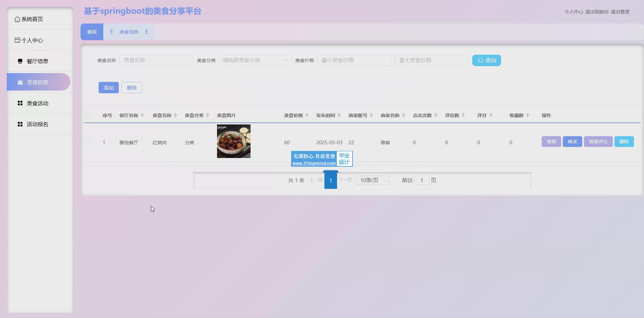Sort by 美食价格 column arrows
Viewport: 644px width, 318px height.
click(x=307, y=115)
